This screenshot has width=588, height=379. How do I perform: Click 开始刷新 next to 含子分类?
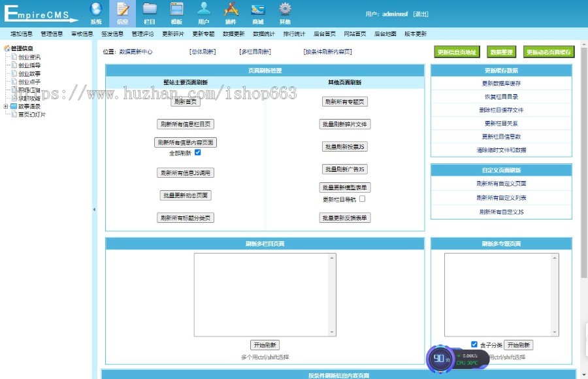point(519,345)
